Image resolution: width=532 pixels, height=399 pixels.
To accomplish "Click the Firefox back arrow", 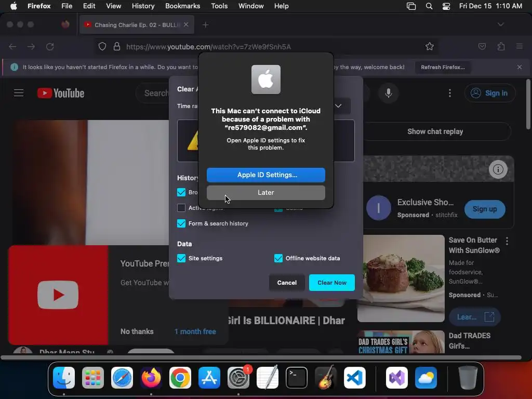I will (x=12, y=46).
